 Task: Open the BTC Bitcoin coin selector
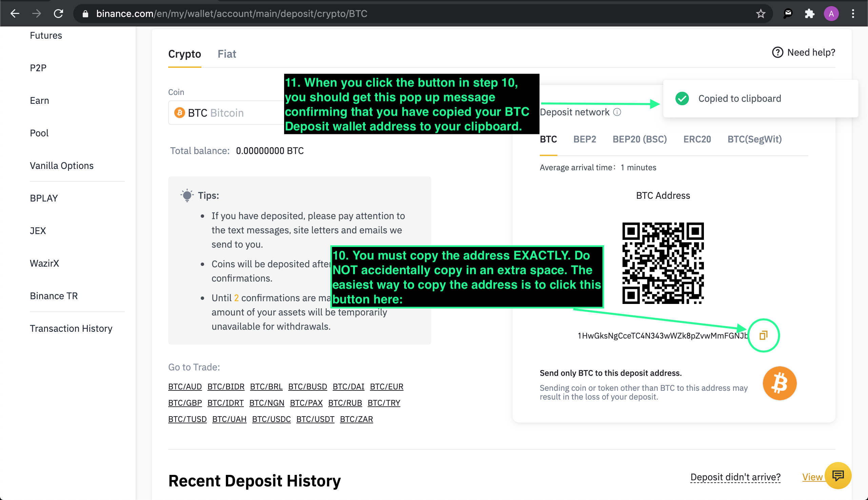tap(226, 113)
